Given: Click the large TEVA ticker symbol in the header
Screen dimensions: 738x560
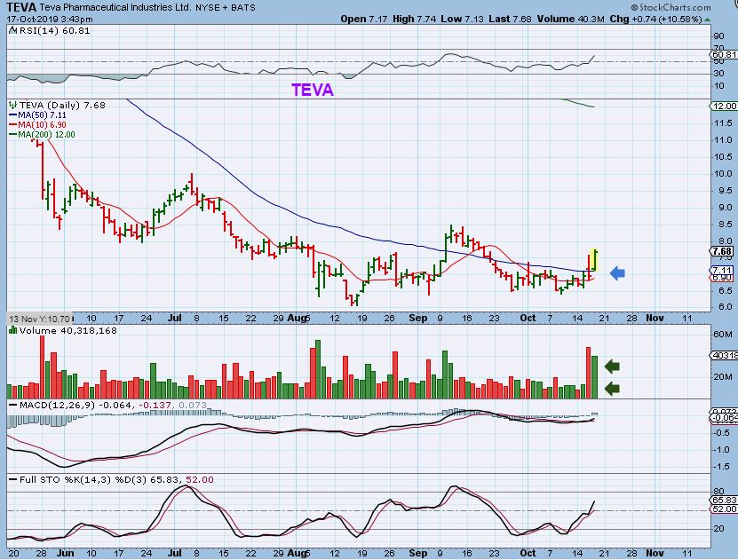Looking at the screenshot, I should click(x=21, y=7).
